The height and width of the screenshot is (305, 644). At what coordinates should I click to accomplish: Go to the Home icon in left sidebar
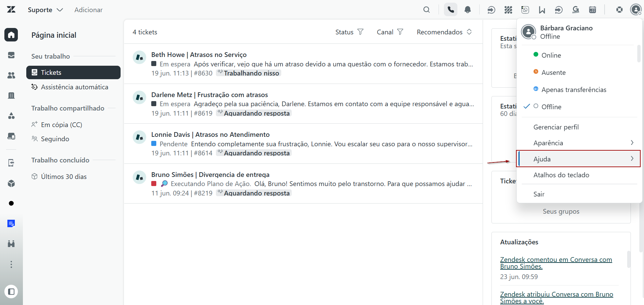coord(11,35)
